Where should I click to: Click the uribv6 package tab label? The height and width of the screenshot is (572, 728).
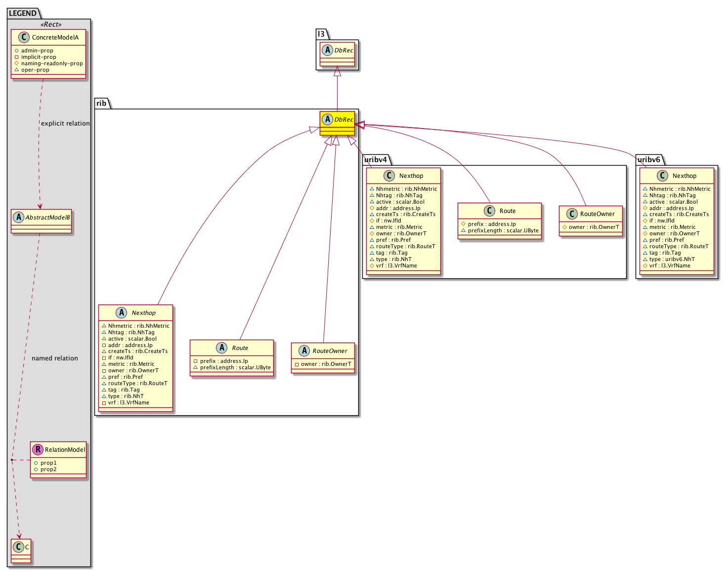pyautogui.click(x=648, y=160)
